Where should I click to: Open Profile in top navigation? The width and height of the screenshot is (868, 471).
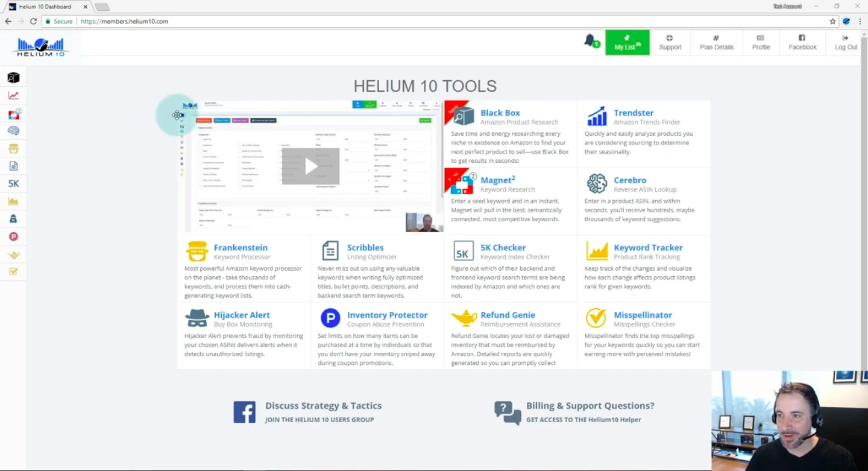point(761,43)
